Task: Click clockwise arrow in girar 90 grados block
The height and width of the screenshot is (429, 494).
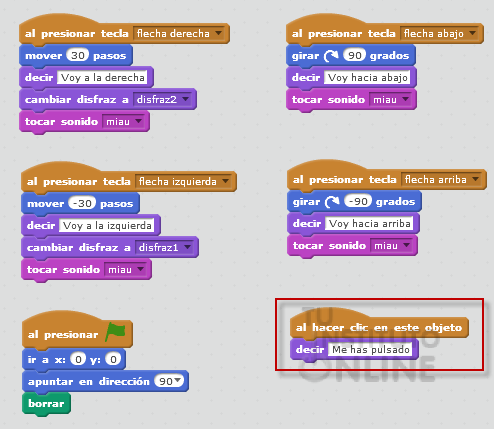Action: (331, 56)
